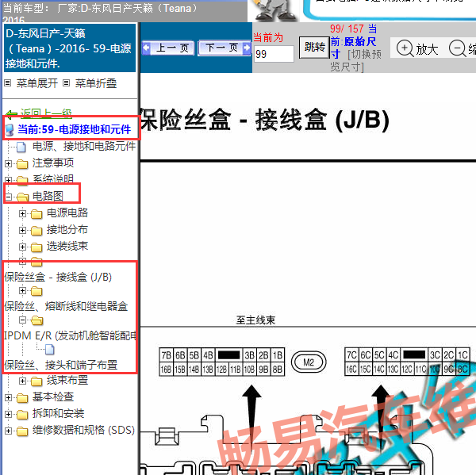Click folder icon of 选装线束

click(x=36, y=247)
